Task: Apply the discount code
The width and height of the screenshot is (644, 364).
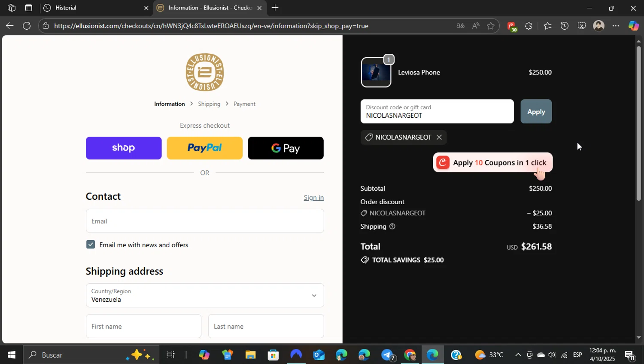Action: tap(536, 111)
